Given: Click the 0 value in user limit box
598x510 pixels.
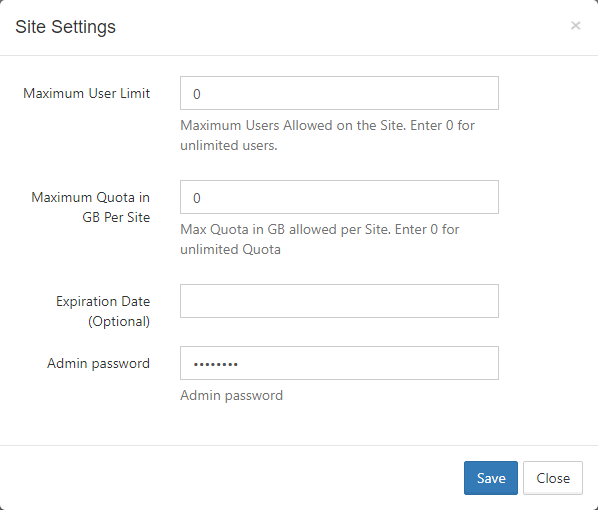Looking at the screenshot, I should pyautogui.click(x=197, y=94).
